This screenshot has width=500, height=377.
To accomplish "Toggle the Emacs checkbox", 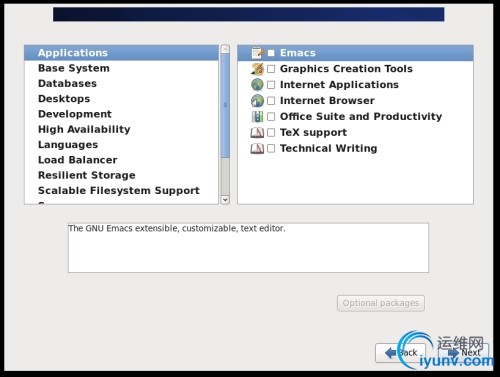I will click(271, 53).
